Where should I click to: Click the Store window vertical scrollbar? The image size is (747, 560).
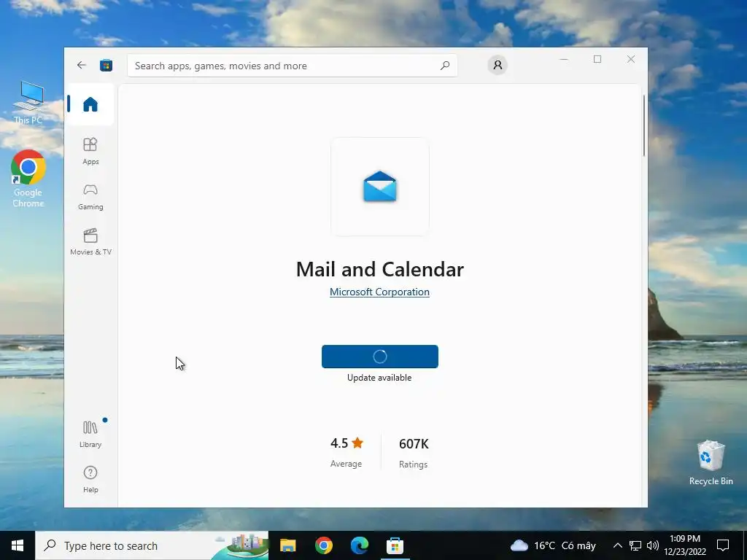[643, 125]
